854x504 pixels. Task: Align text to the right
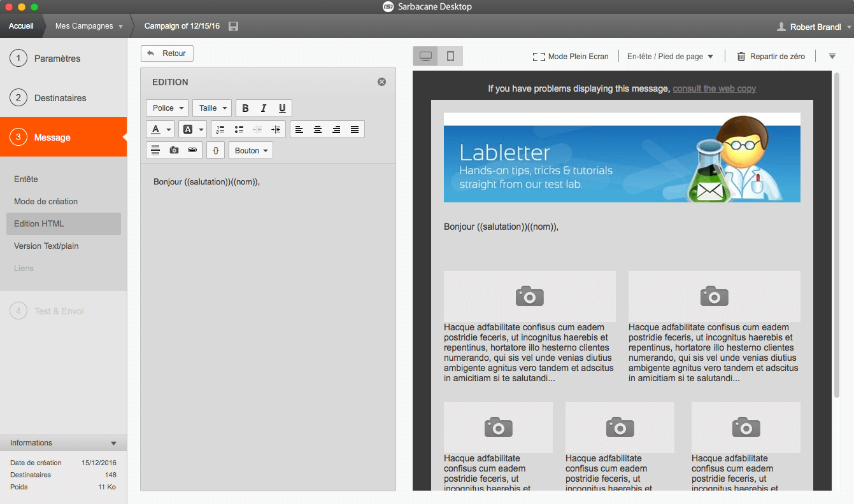pyautogui.click(x=336, y=129)
